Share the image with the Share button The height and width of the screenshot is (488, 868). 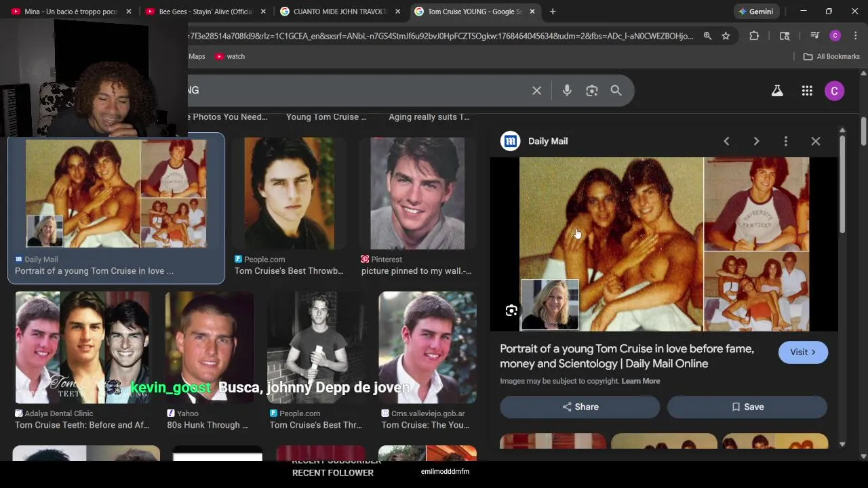[580, 407]
